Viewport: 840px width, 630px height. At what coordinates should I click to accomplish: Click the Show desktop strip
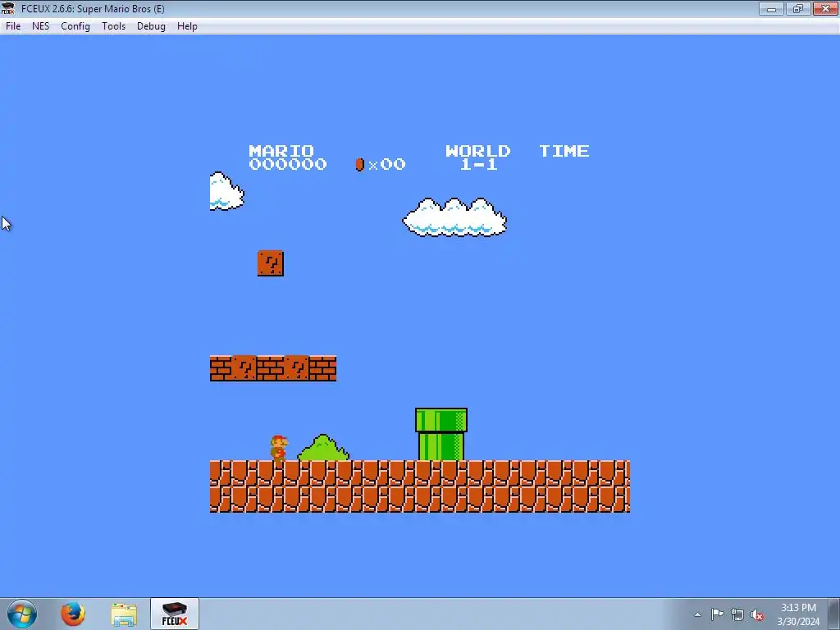click(x=834, y=614)
